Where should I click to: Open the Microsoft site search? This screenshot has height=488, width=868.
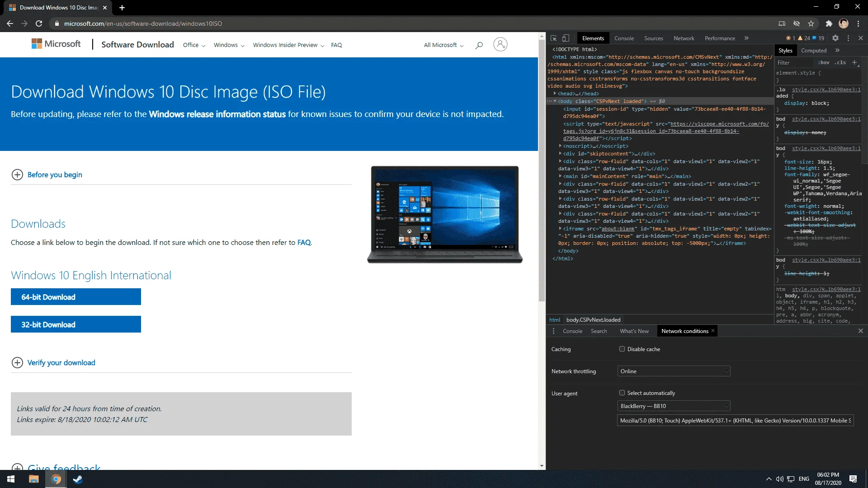coord(479,45)
